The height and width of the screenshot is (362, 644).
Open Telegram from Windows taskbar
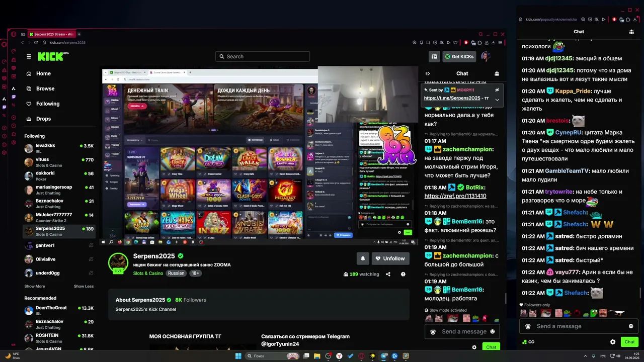pyautogui.click(x=384, y=356)
